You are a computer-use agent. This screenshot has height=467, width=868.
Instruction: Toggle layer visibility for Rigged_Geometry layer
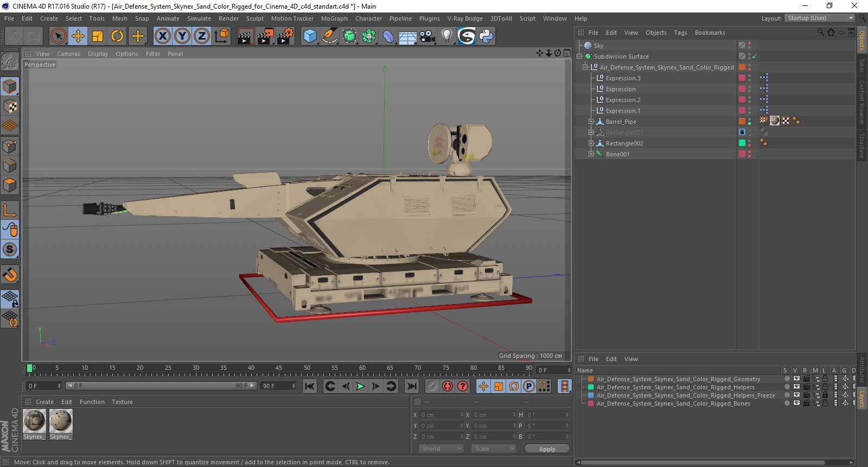click(x=796, y=379)
